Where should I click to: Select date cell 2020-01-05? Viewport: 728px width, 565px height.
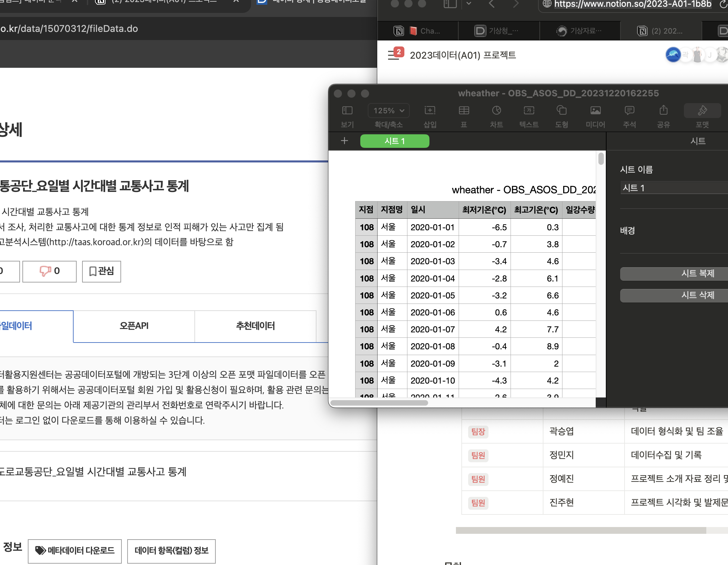tap(433, 295)
